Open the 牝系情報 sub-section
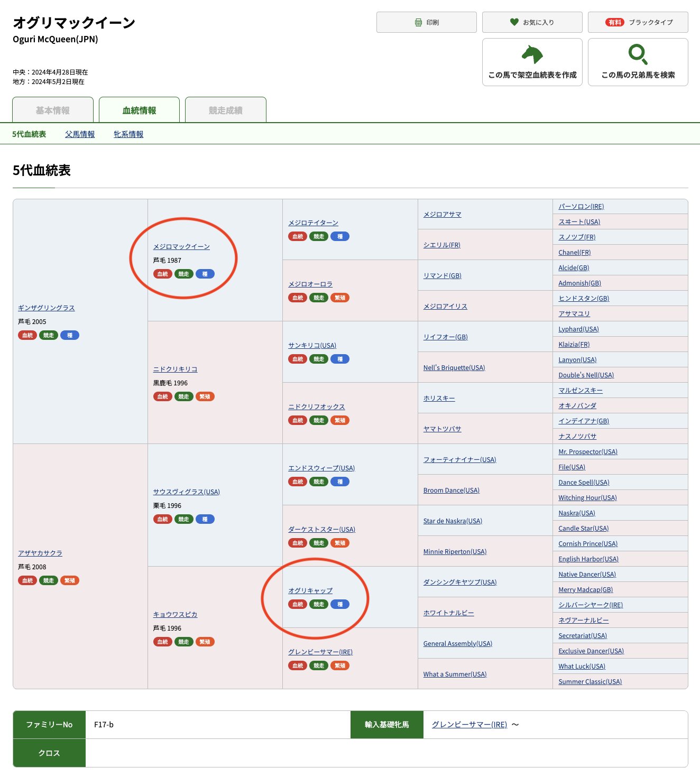Image resolution: width=700 pixels, height=777 pixels. 128,134
